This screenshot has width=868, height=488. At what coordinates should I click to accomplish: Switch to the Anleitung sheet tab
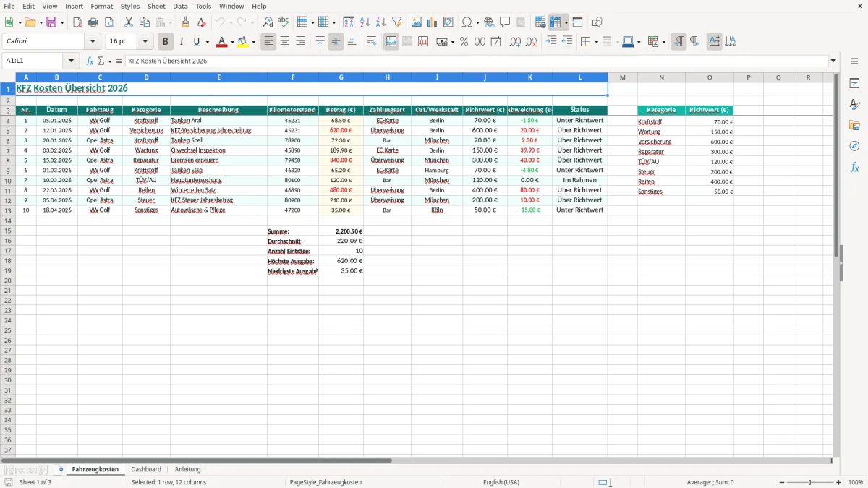click(x=188, y=469)
